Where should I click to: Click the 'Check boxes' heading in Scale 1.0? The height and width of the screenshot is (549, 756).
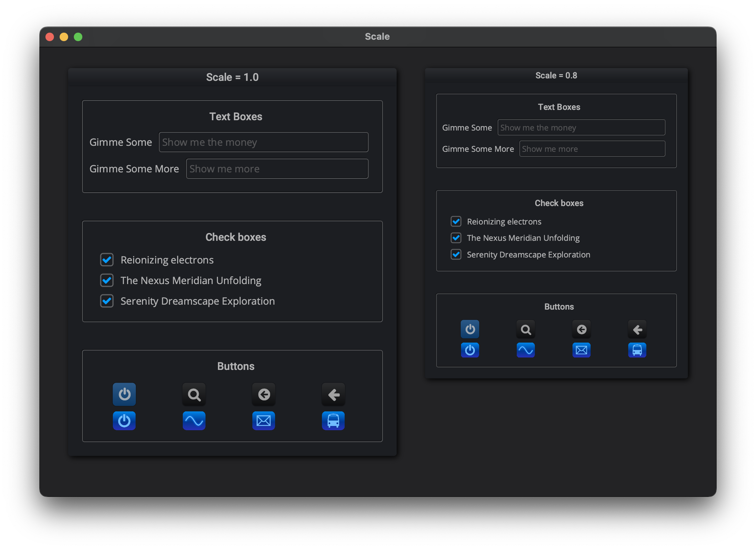click(236, 237)
